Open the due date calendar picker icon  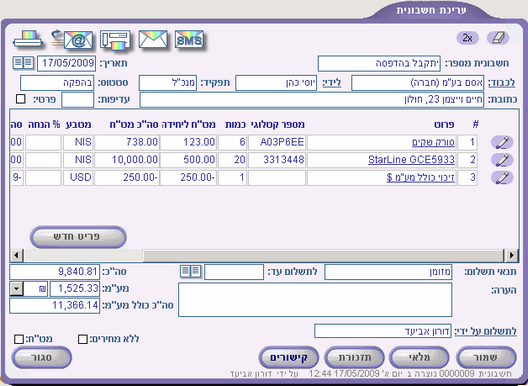coord(191,271)
